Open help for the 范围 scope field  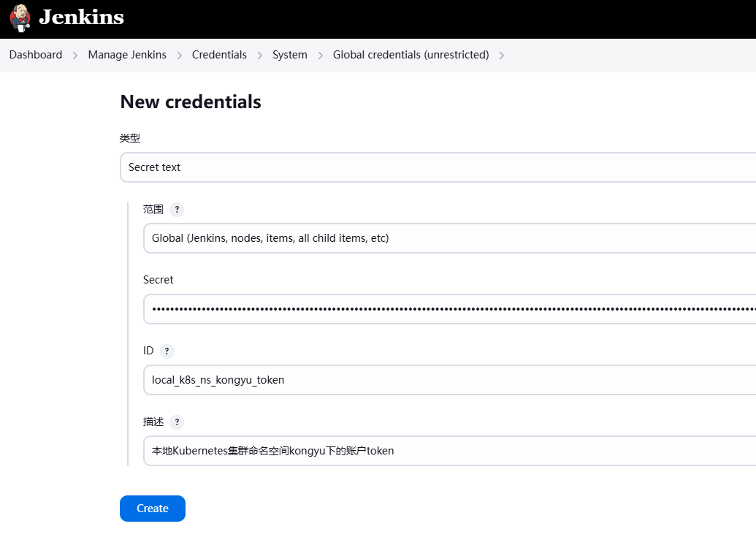(x=177, y=210)
